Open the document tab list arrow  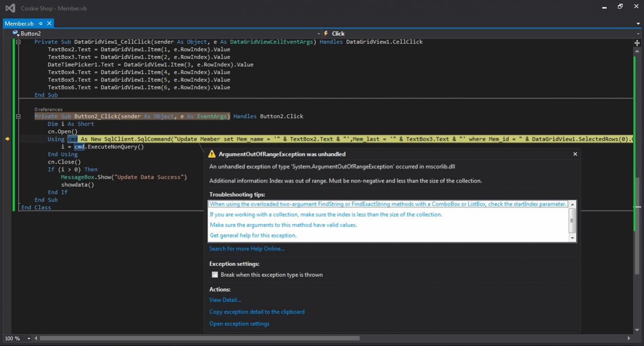638,23
